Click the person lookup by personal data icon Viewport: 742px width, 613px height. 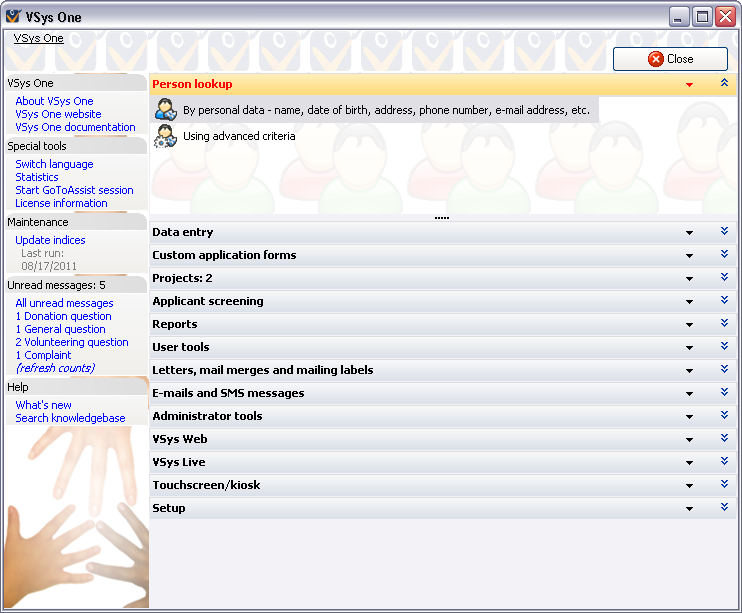click(166, 110)
